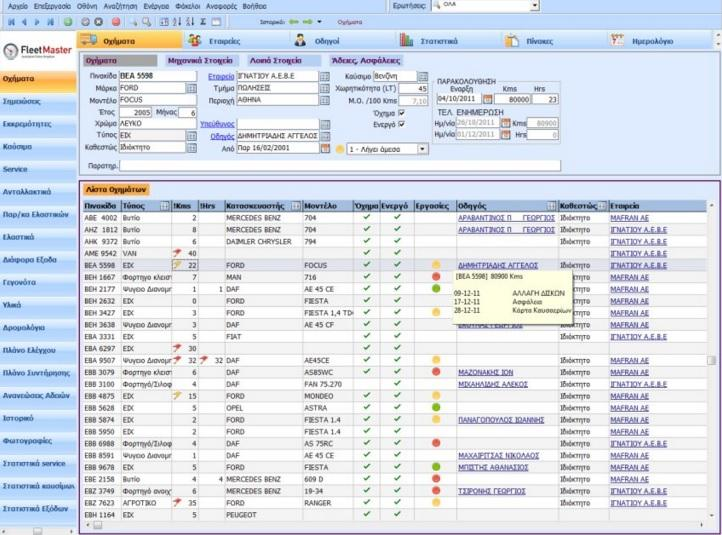Open the Μηχανικά Στοιχεία tab
Image resolution: width=722 pixels, height=535 pixels.
tap(200, 60)
